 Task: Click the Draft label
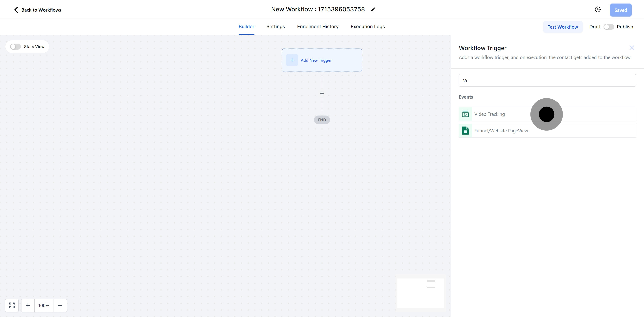(x=595, y=27)
